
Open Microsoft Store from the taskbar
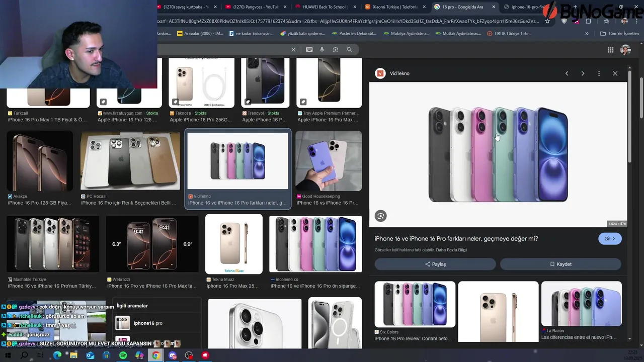[x=107, y=355]
